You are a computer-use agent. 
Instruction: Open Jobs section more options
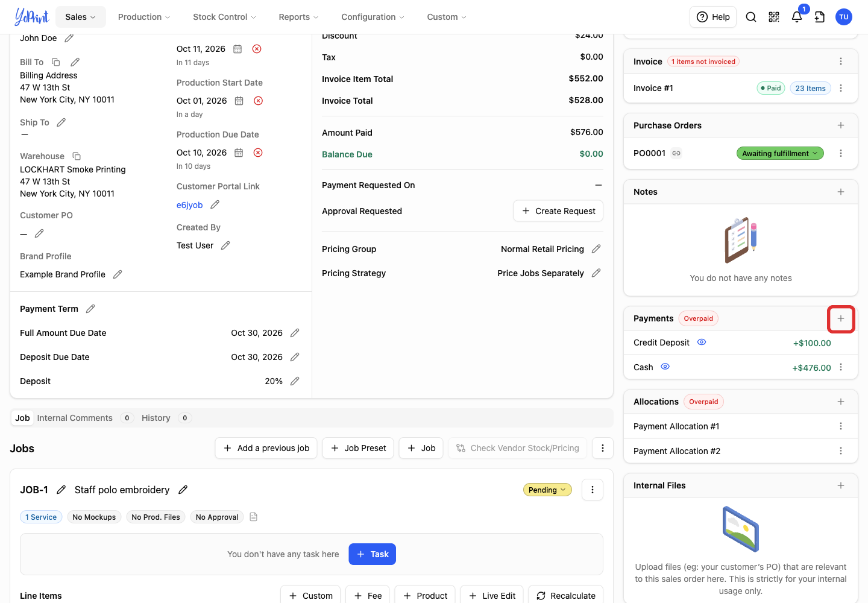tap(603, 448)
